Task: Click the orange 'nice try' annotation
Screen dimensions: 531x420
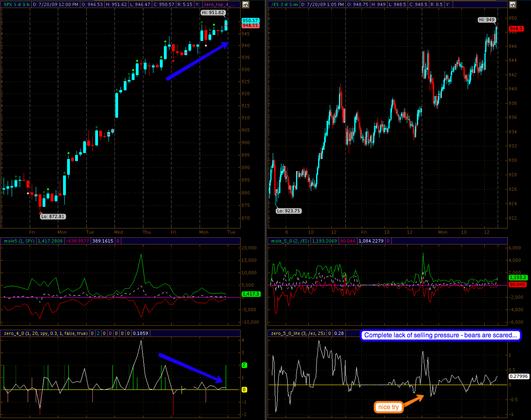Action: pos(388,407)
